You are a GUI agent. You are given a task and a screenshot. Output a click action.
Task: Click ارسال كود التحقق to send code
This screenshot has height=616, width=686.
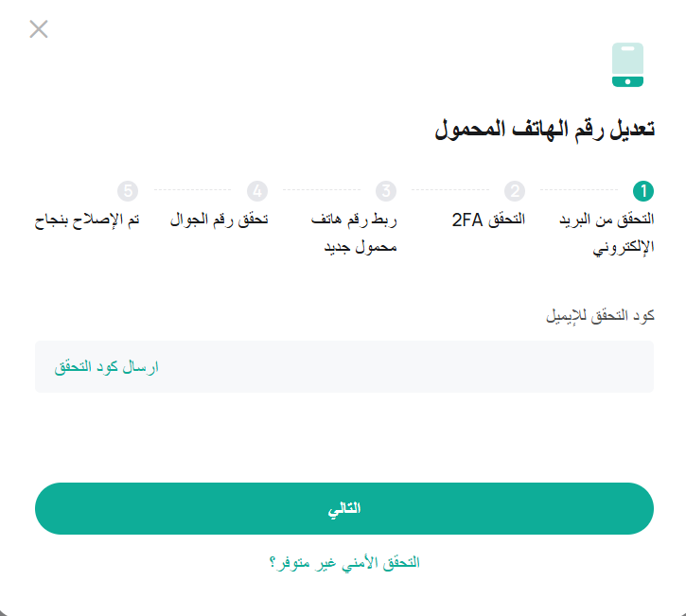click(x=106, y=366)
